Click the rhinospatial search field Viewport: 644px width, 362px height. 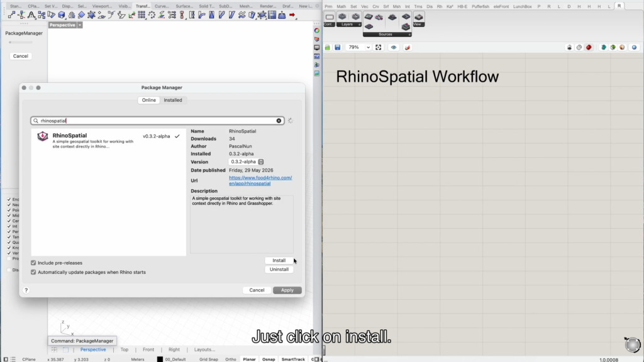click(x=157, y=121)
